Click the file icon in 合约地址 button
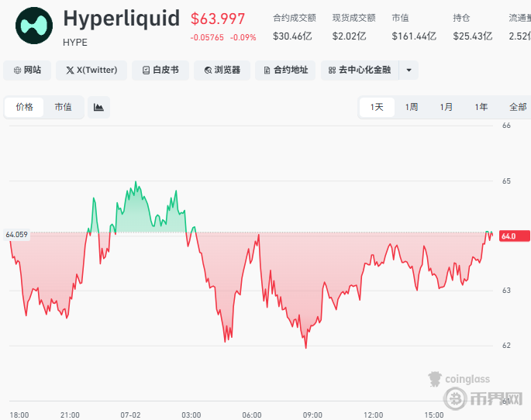The height and width of the screenshot is (420, 531). (267, 70)
